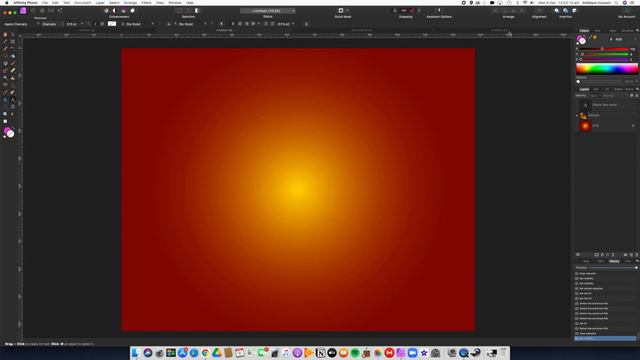Pick a hue from the colour spectrum bar
This screenshot has width=640, height=360.
[607, 69]
